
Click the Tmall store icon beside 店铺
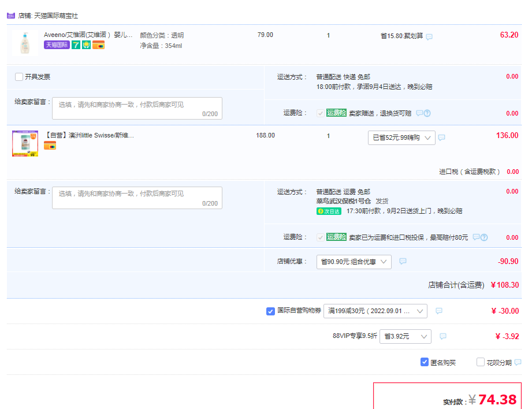pos(11,16)
